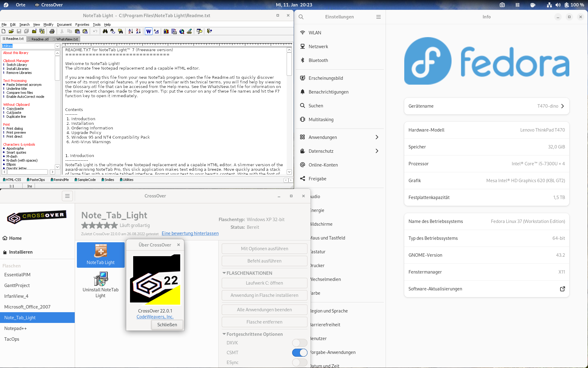Click the camera icon in the top bar
Image resolution: width=588 pixels, height=368 pixels.
tap(502, 5)
